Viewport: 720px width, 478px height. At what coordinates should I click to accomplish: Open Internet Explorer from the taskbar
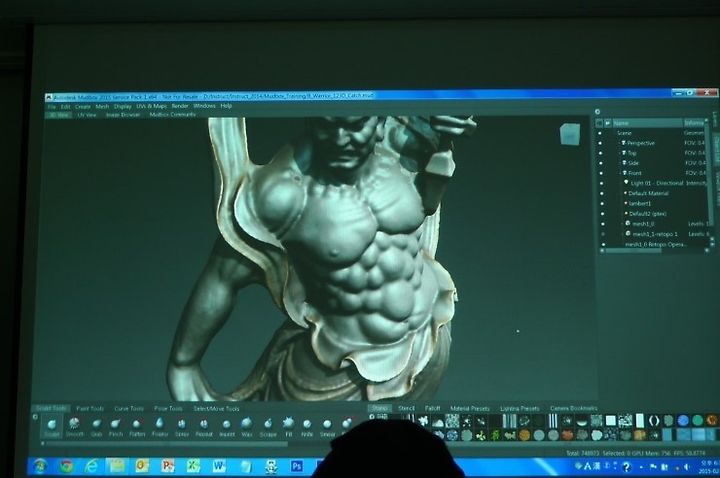tap(92, 467)
